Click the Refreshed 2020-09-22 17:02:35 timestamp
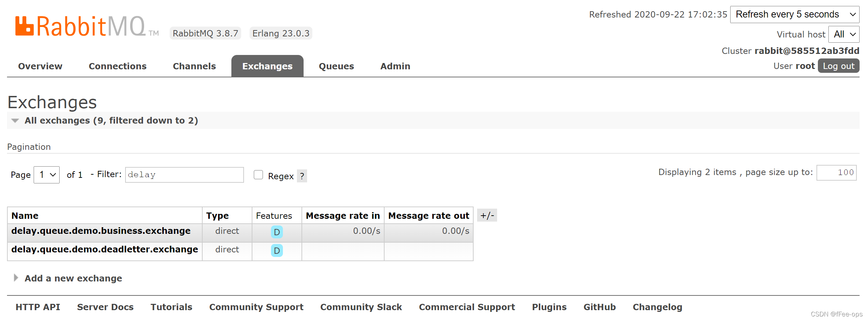868x321 pixels. [658, 14]
